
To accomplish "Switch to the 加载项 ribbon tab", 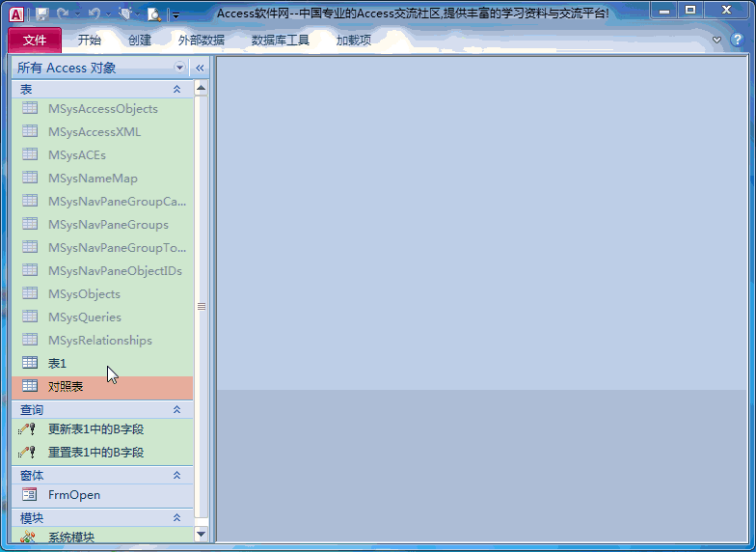I will point(353,41).
